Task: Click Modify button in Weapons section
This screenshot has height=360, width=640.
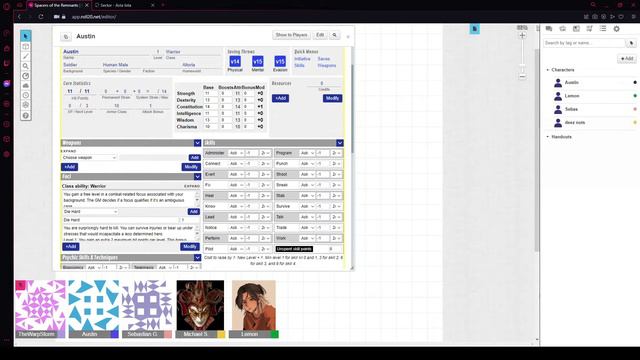Action: click(191, 167)
